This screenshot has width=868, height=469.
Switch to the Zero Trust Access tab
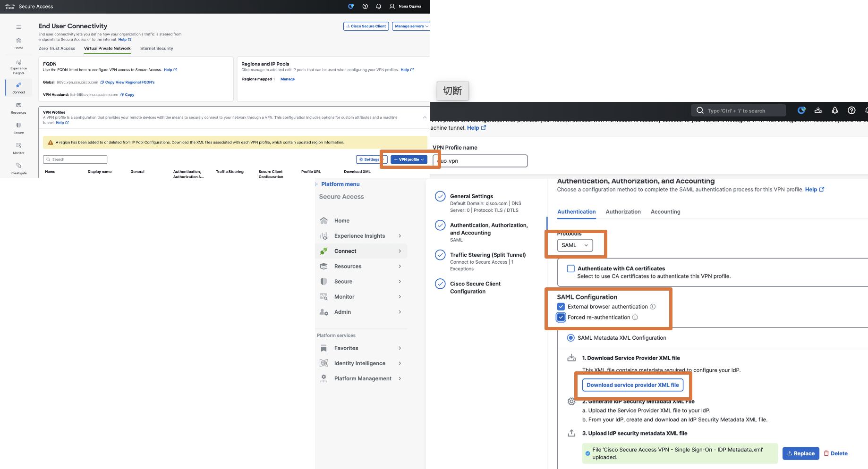pos(57,49)
